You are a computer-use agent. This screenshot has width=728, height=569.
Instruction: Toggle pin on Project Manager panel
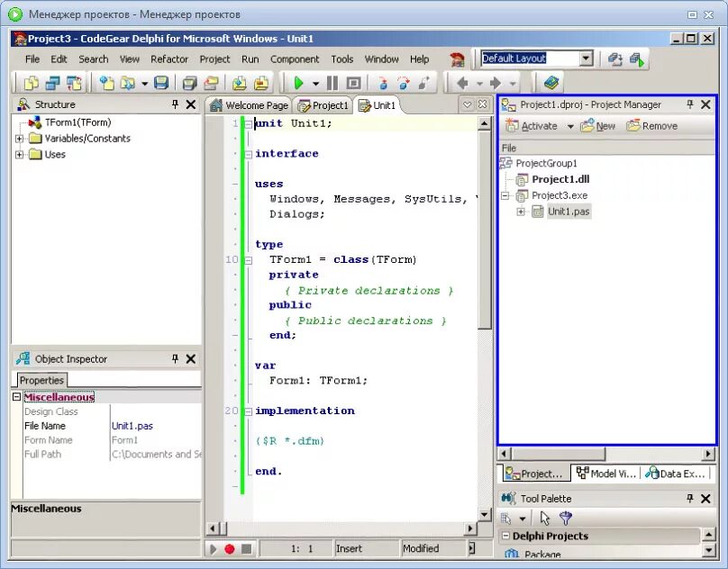[x=690, y=104]
